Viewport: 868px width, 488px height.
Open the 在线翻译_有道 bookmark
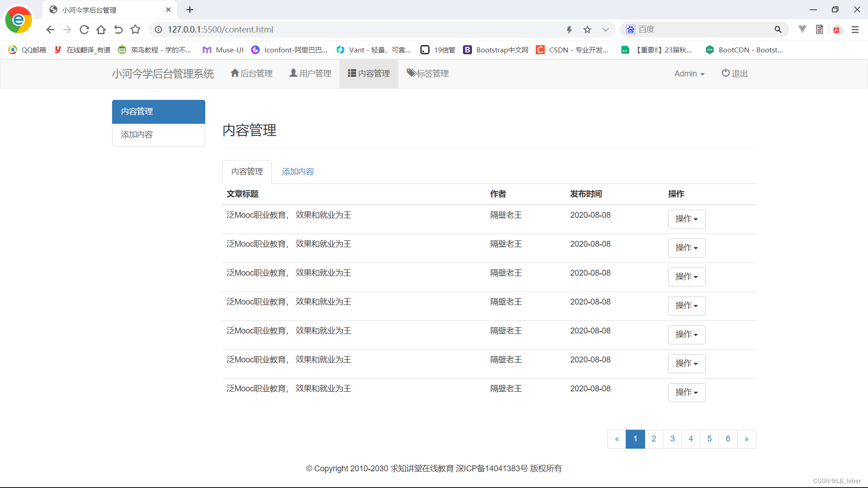(x=82, y=50)
